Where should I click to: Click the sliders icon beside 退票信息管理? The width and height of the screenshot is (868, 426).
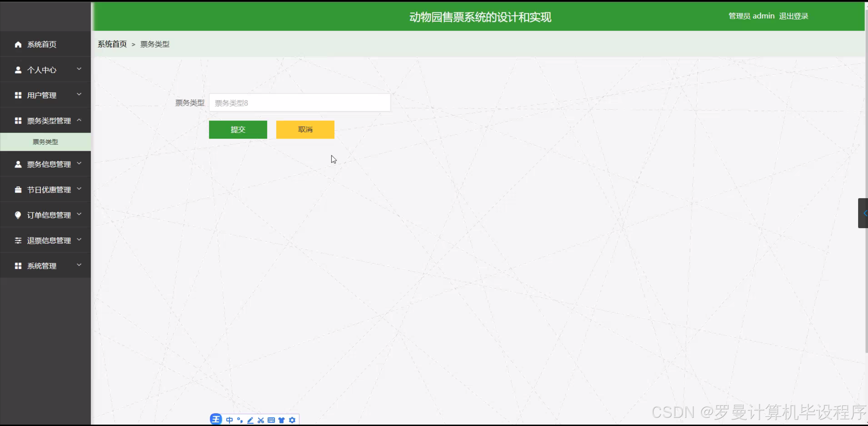(x=18, y=241)
